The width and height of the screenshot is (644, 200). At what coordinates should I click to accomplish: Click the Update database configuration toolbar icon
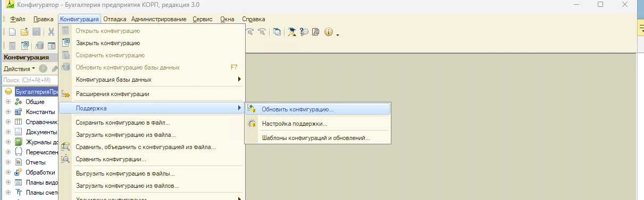pyautogui.click(x=39, y=46)
